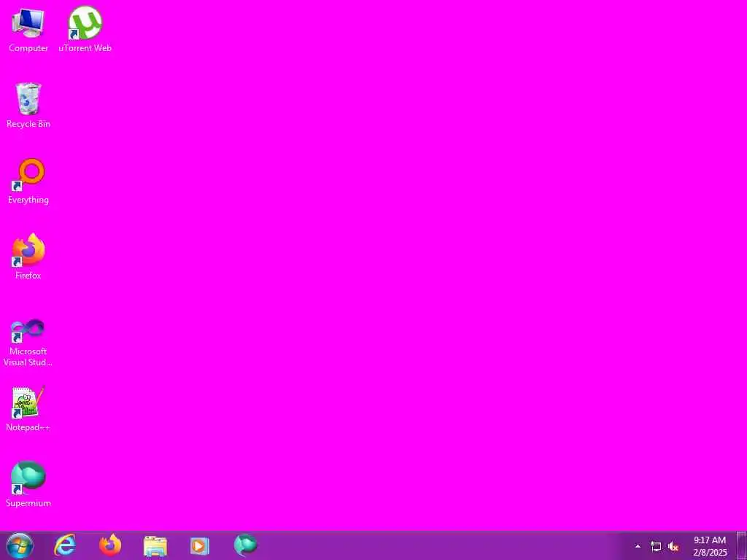This screenshot has height=560, width=747.
Task: Launch Internet Explorer from the taskbar
Action: coord(65,545)
